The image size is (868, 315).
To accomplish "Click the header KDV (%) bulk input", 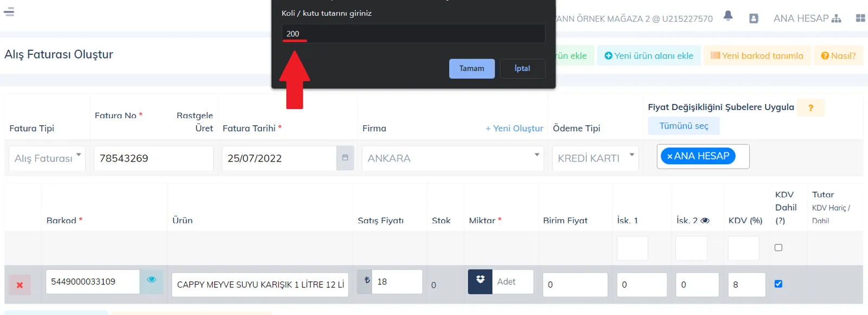I will (743, 248).
